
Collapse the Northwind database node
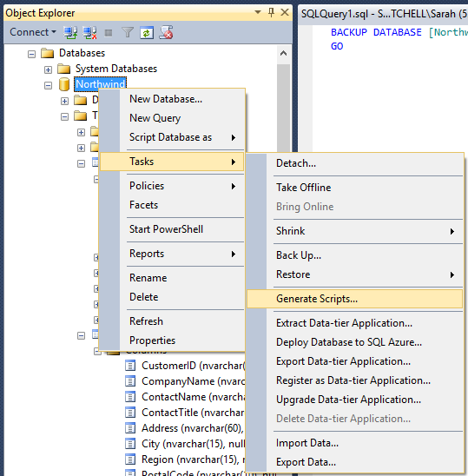coord(48,86)
